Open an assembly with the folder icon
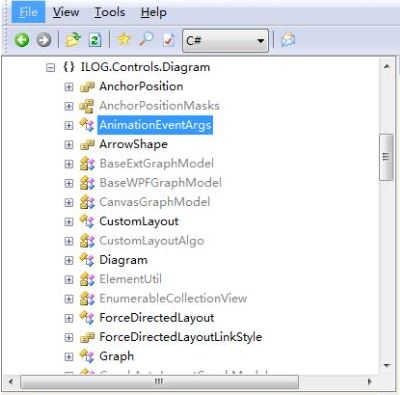 click(73, 40)
